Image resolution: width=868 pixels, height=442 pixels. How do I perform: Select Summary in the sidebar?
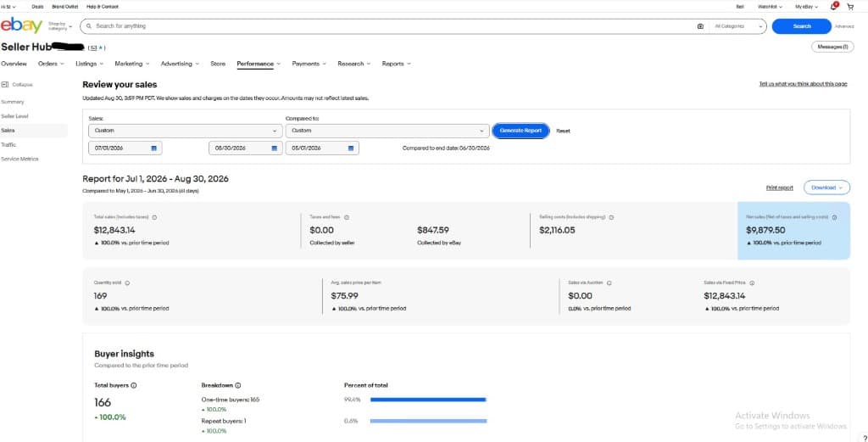click(x=13, y=102)
